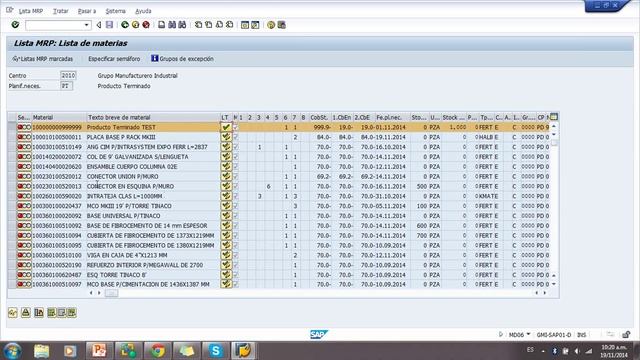Click the Create New Session icon
The height and width of the screenshot is (360, 640).
click(x=245, y=25)
